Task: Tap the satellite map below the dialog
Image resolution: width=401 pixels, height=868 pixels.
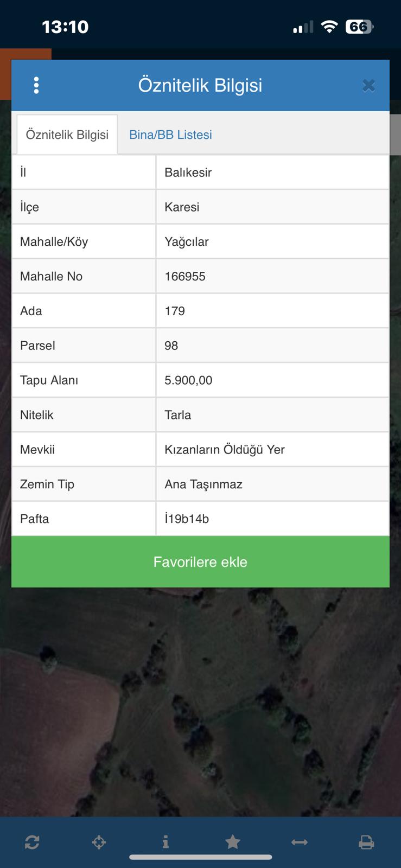Action: tap(200, 705)
